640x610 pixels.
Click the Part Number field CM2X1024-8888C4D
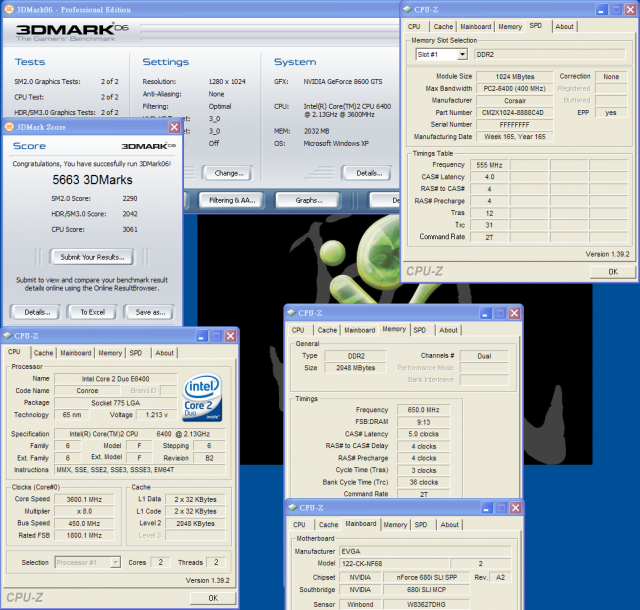(x=514, y=112)
